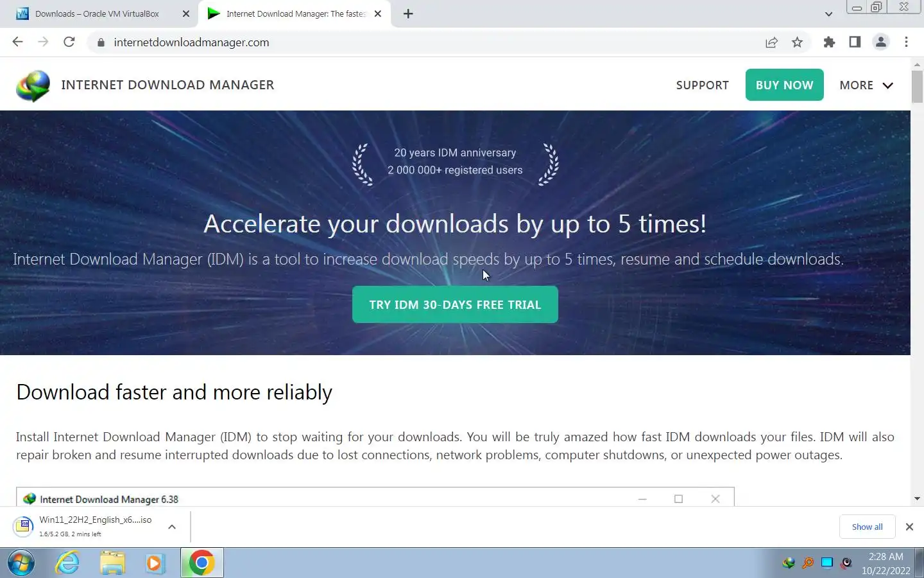Image resolution: width=924 pixels, height=578 pixels.
Task: Click the page scrollbar down arrow
Action: click(x=917, y=498)
